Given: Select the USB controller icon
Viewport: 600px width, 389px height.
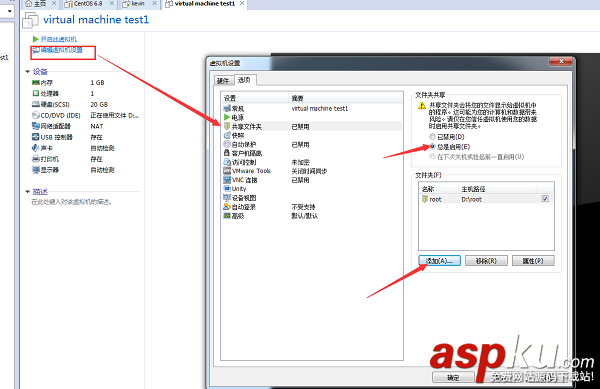Looking at the screenshot, I should click(x=36, y=137).
